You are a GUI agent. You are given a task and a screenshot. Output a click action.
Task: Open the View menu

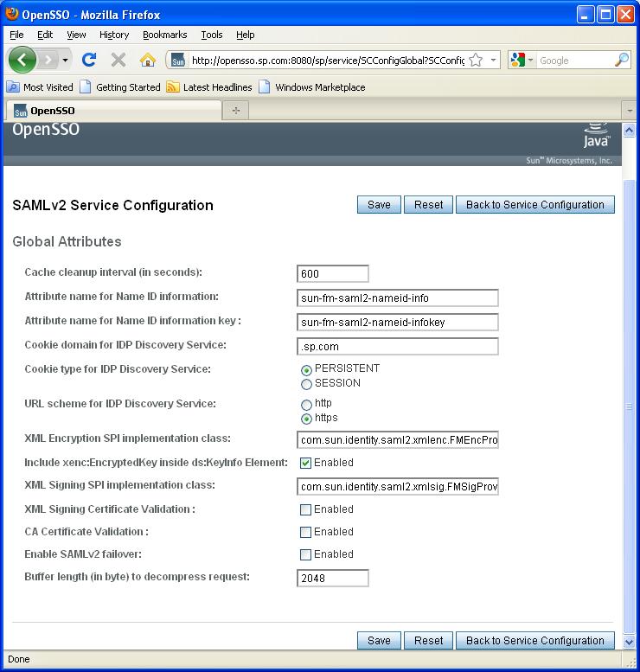pos(76,35)
